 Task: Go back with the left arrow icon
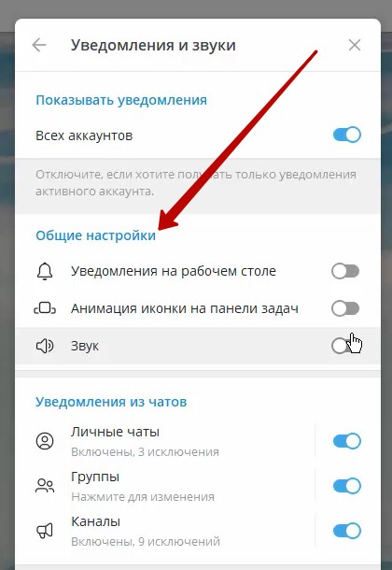click(x=39, y=45)
